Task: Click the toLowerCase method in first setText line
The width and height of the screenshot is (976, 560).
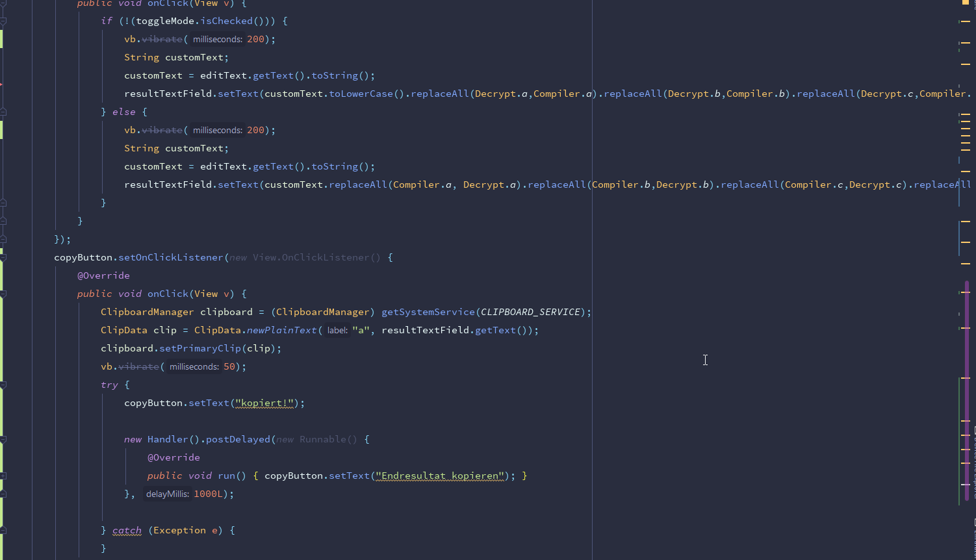Action: pyautogui.click(x=361, y=94)
